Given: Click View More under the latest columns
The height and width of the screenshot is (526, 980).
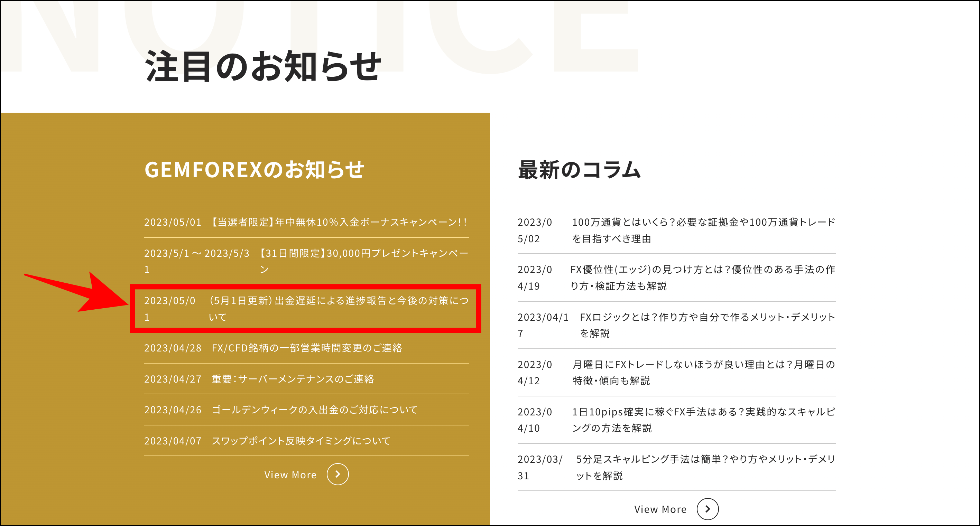Looking at the screenshot, I should (x=660, y=509).
